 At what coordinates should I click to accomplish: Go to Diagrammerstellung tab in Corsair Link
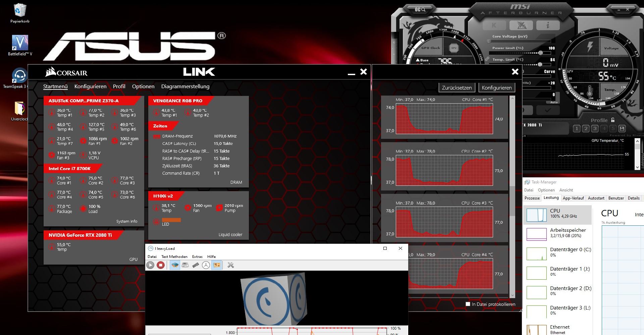tap(185, 87)
